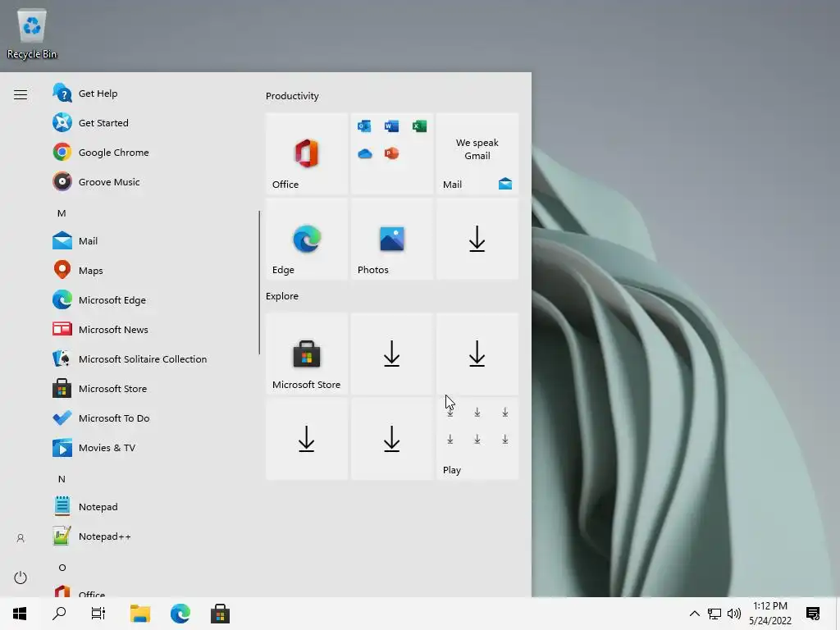
Task: Open the user account button
Action: [21, 538]
